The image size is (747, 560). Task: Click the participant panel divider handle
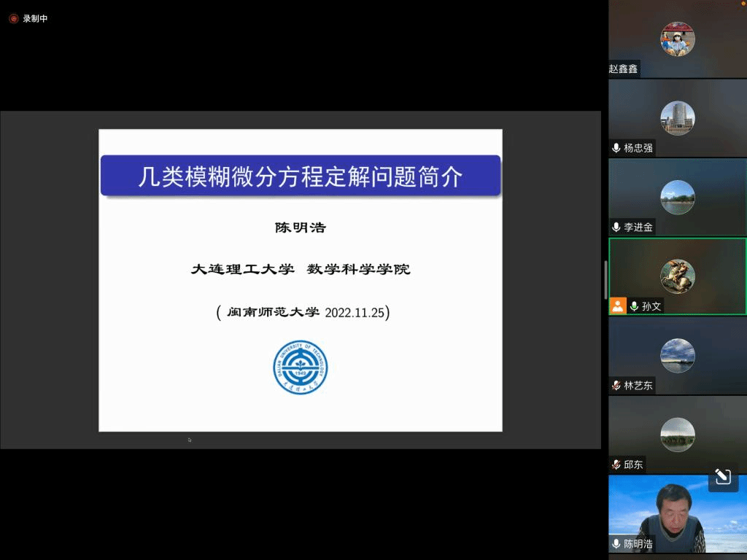point(605,279)
